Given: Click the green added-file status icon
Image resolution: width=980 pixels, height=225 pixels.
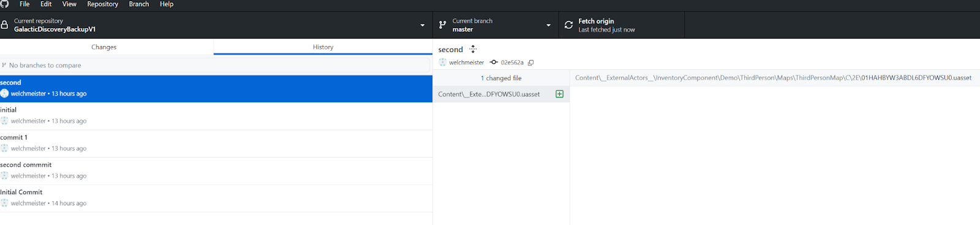Looking at the screenshot, I should point(559,94).
